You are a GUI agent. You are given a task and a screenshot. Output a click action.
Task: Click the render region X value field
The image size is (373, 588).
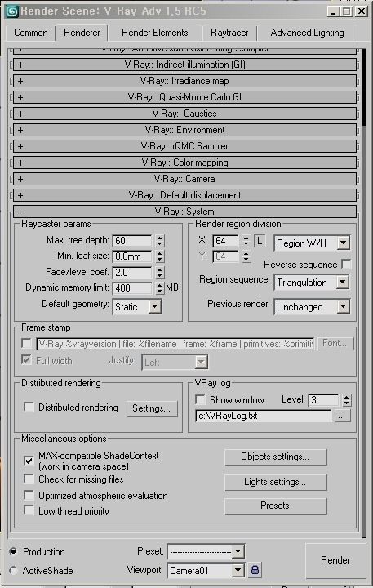click(225, 240)
